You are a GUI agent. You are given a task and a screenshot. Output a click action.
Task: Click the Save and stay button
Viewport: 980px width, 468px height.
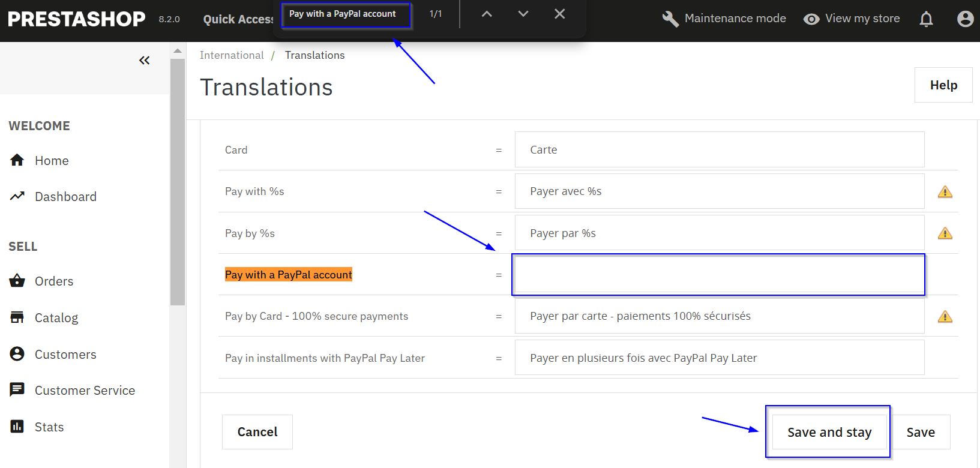[x=829, y=432]
